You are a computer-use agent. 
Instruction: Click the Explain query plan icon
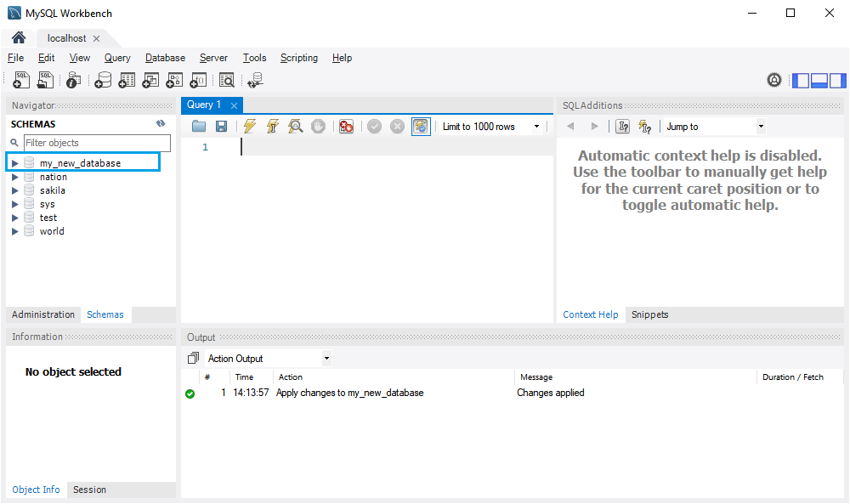[295, 126]
